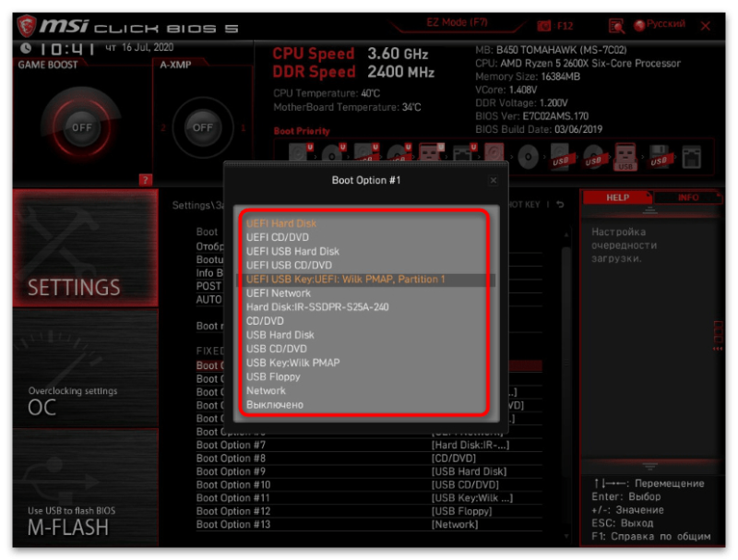
Task: Open the BIOS search magnifier icon
Action: (x=616, y=26)
